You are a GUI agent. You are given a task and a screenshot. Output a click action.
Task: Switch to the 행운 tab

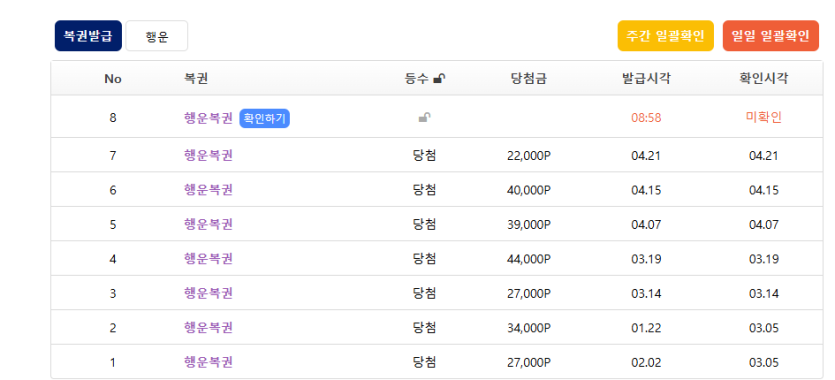click(157, 36)
